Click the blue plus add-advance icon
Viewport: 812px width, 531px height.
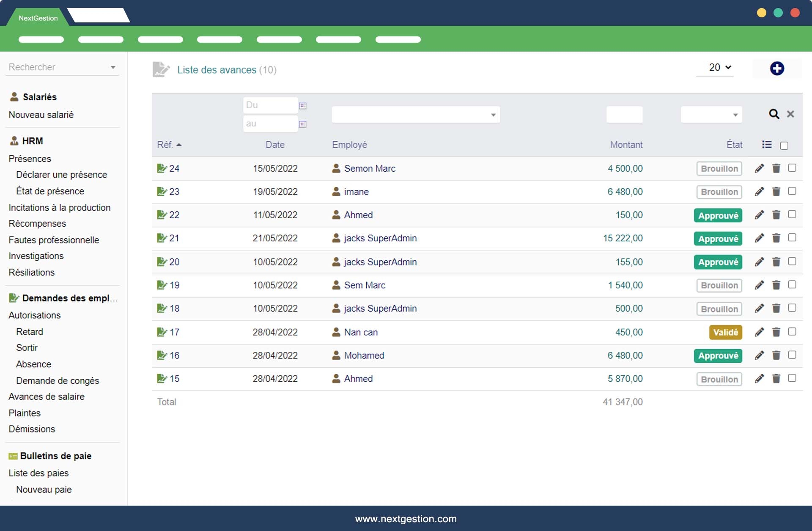(x=776, y=68)
